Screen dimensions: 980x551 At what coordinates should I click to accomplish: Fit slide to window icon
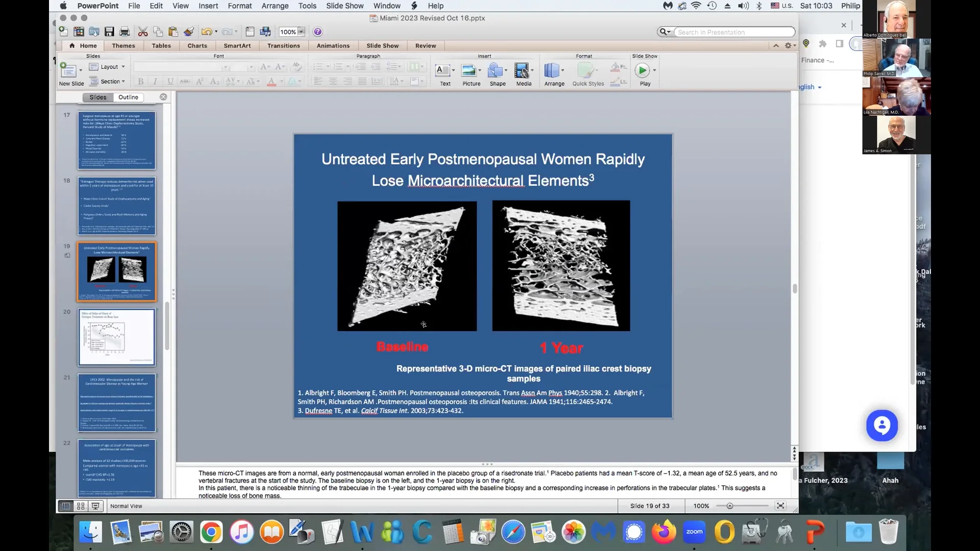pyautogui.click(x=780, y=506)
